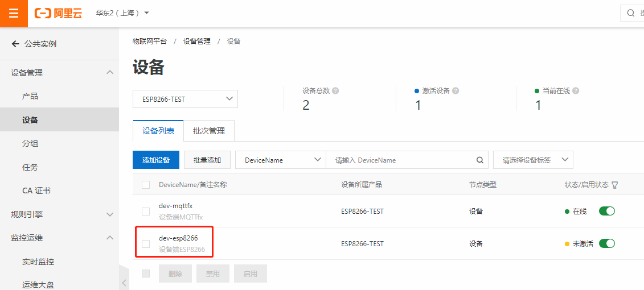Open the 请选择设备标签 dropdown
The image size is (644, 290).
[533, 160]
